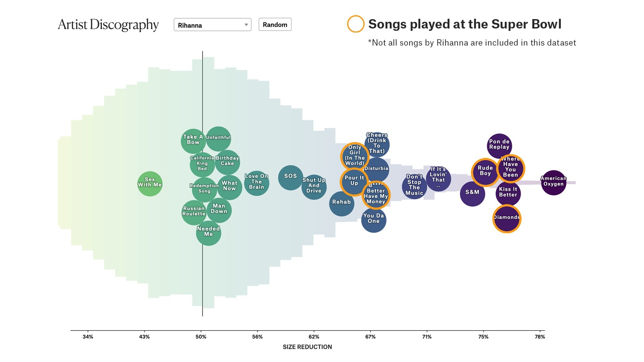Click the You Da One bubble
Image resolution: width=644 pixels, height=362 pixels.
pos(373,220)
